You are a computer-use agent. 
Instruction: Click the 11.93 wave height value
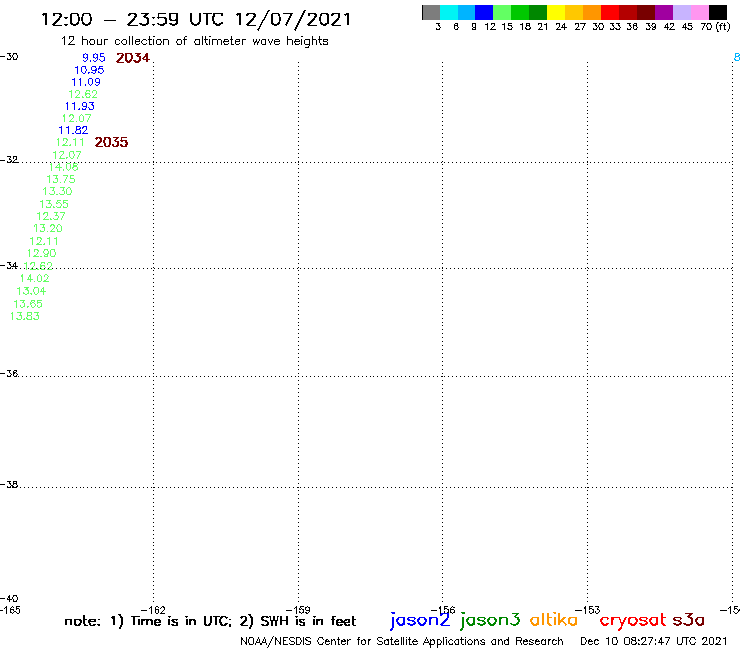coord(80,106)
